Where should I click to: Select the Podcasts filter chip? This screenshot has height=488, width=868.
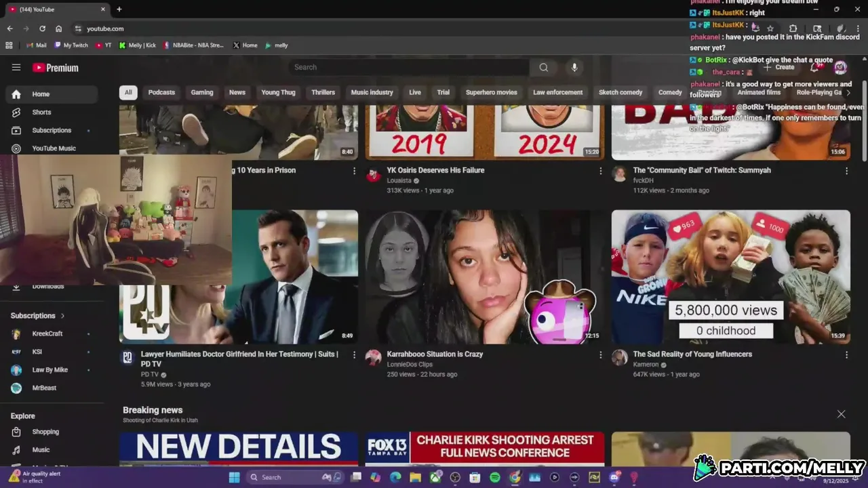161,92
